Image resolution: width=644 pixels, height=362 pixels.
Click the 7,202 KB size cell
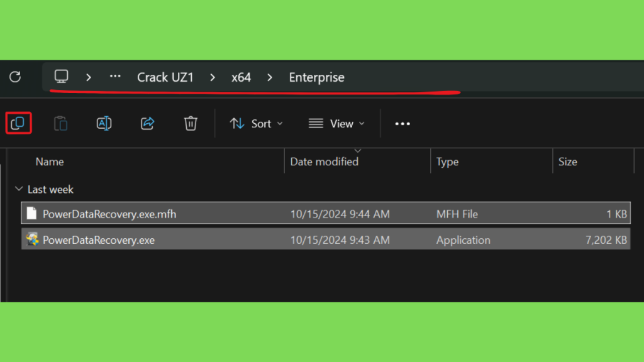(606, 240)
